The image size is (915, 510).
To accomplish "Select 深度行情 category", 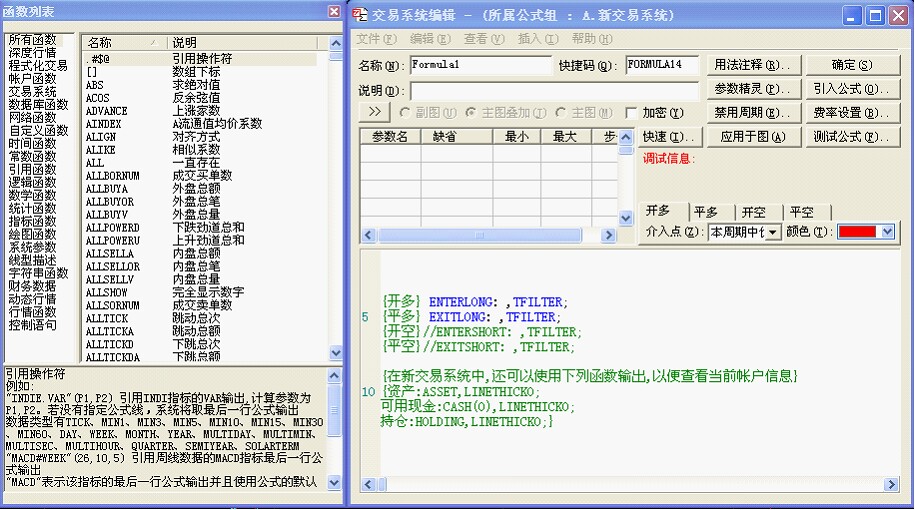I will pyautogui.click(x=33, y=53).
